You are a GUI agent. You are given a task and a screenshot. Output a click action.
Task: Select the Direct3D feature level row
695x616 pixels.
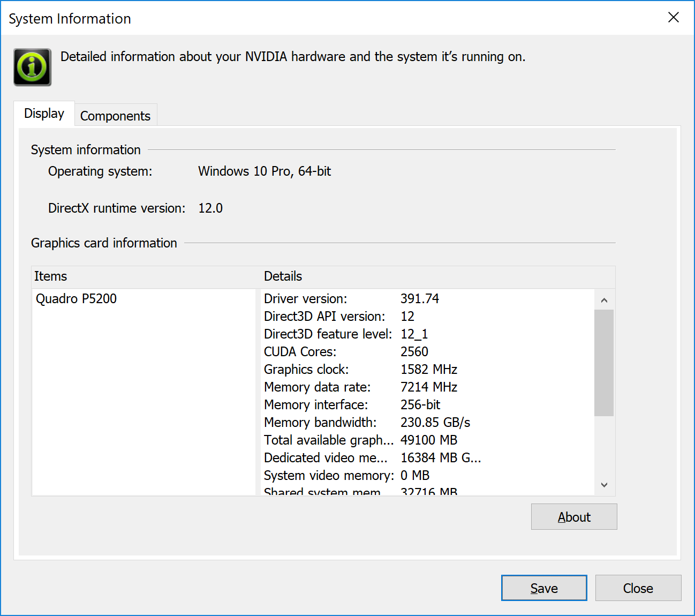(427, 334)
